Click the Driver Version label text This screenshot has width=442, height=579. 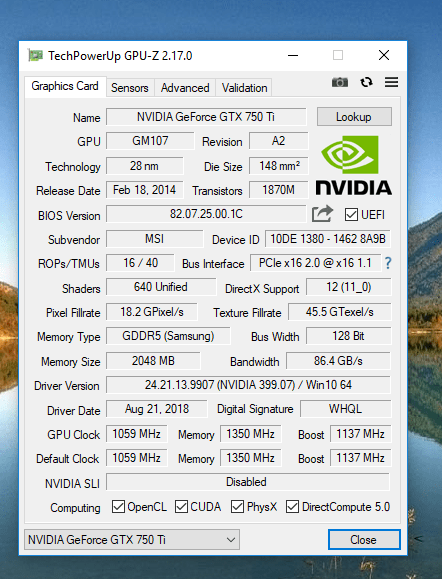[x=67, y=386]
